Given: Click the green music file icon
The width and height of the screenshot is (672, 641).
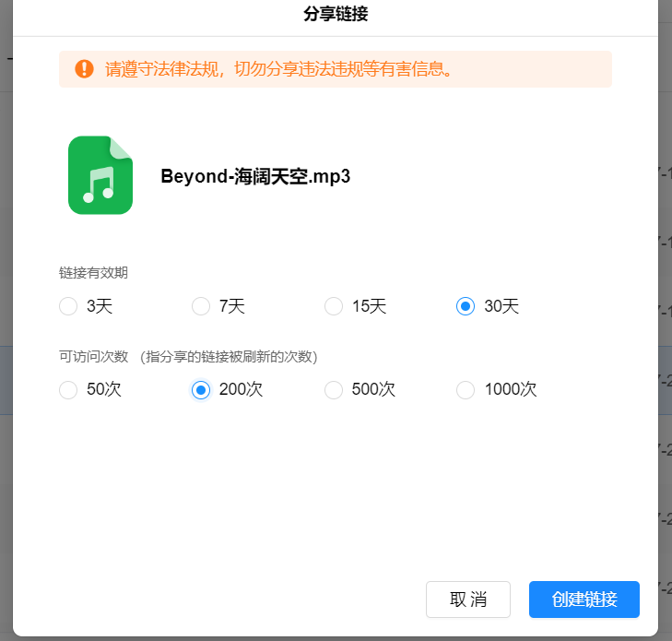Looking at the screenshot, I should 100,175.
